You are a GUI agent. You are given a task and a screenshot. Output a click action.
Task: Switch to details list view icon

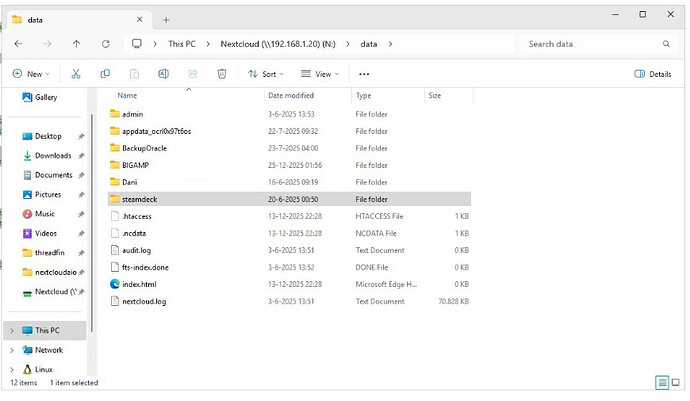[x=661, y=383]
